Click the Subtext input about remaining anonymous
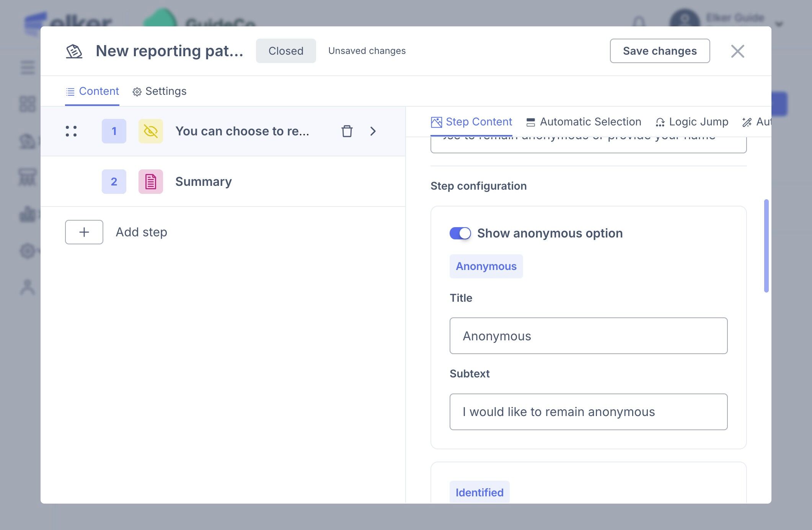Screen dimensions: 812x530 click(588, 412)
